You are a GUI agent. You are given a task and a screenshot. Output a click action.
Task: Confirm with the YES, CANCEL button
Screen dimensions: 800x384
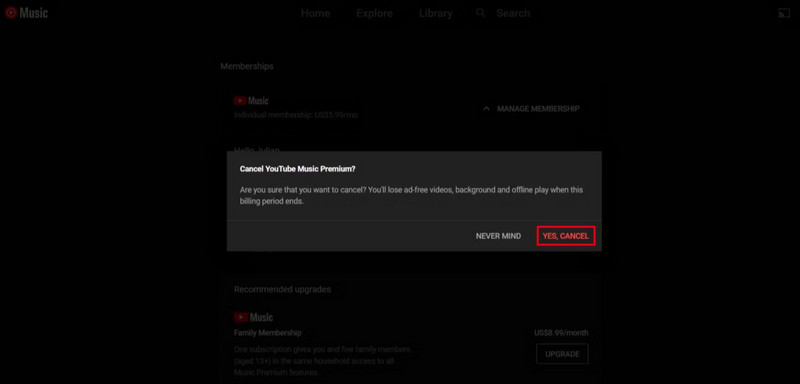[566, 236]
